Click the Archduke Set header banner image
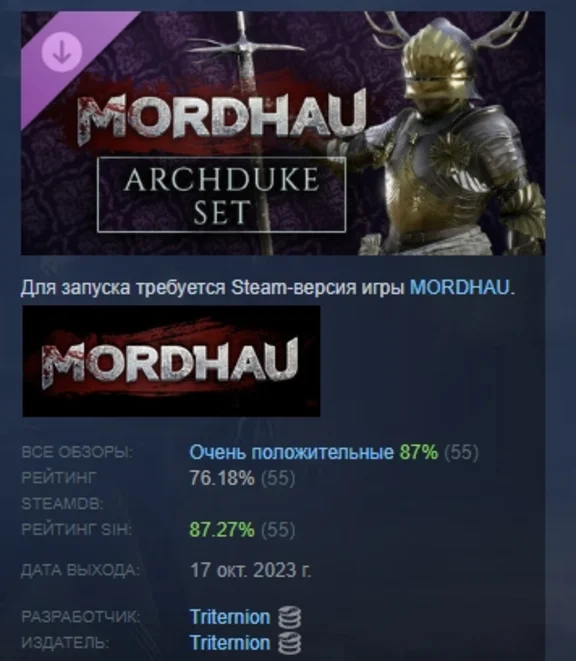 click(283, 133)
